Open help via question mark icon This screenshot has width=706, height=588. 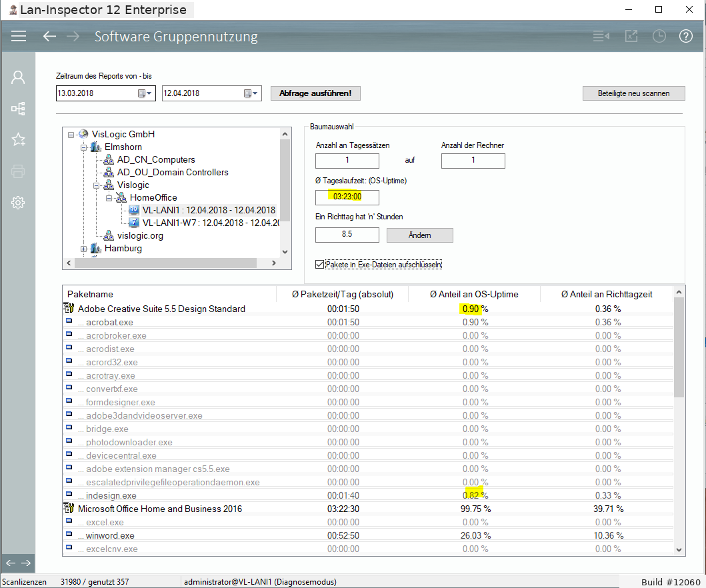[x=686, y=36]
